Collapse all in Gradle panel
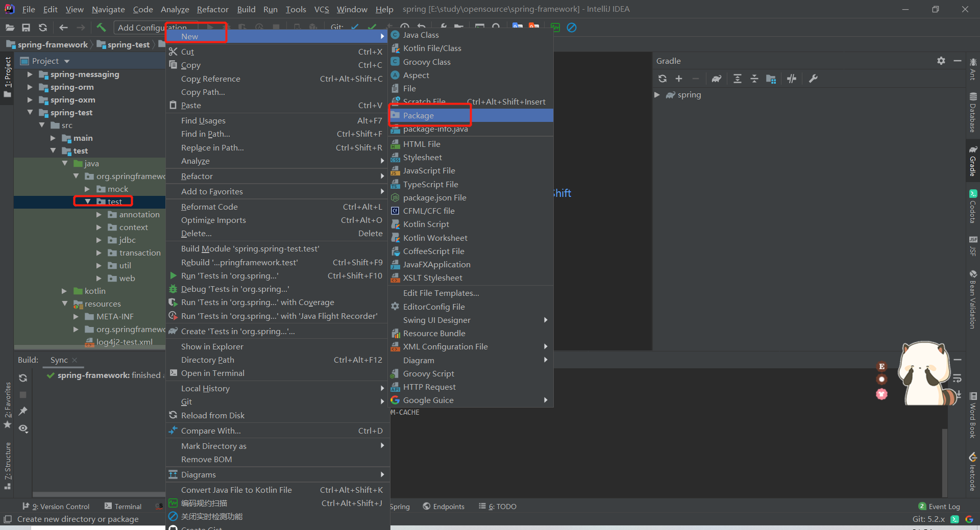980x530 pixels. coord(754,79)
